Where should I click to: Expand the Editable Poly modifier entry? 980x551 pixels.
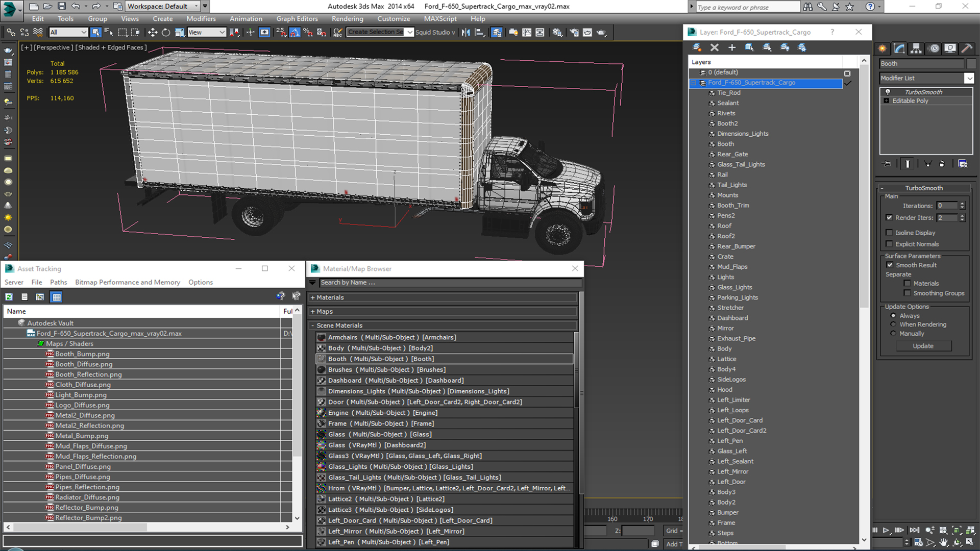pyautogui.click(x=887, y=101)
